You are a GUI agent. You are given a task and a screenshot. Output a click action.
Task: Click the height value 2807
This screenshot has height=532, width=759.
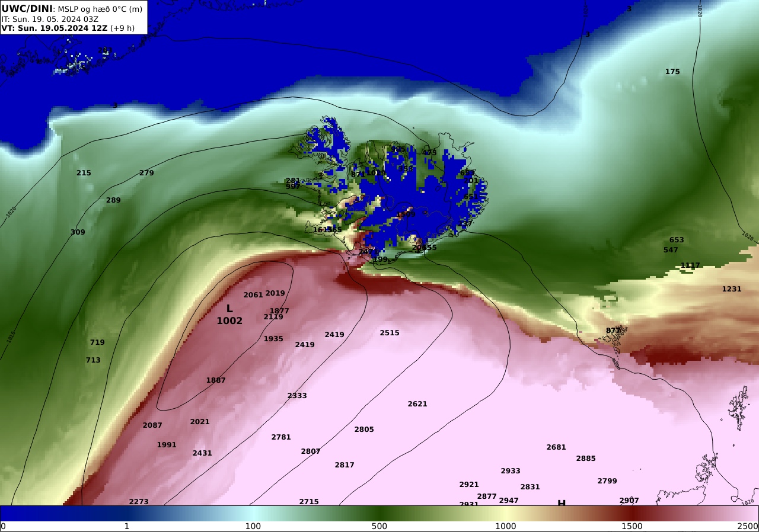311,451
